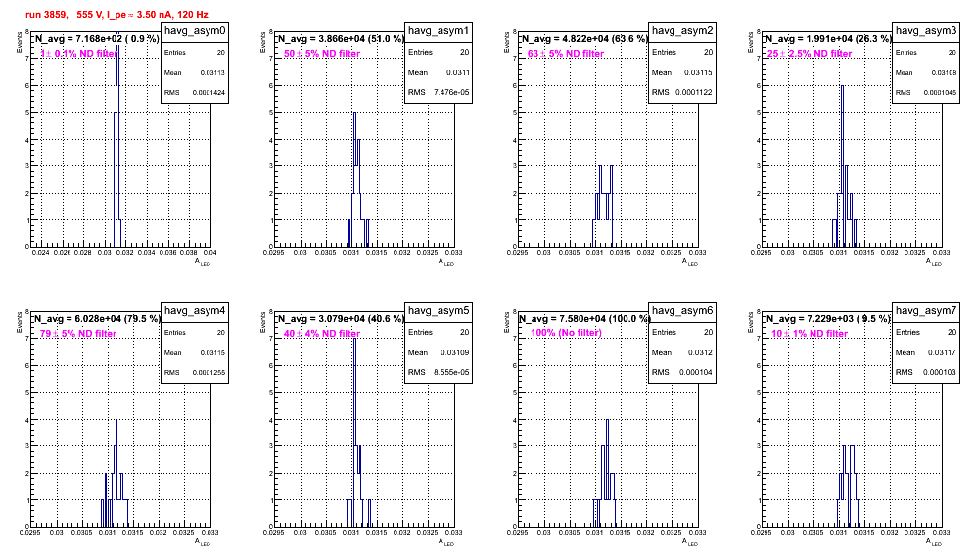This screenshot has height=560, width=975.
Task: Click the A_LED axis title under havg_asym5 plot
Action: tap(446, 542)
